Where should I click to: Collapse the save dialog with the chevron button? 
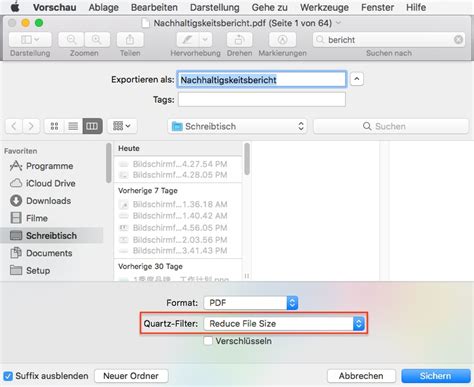[x=357, y=79]
